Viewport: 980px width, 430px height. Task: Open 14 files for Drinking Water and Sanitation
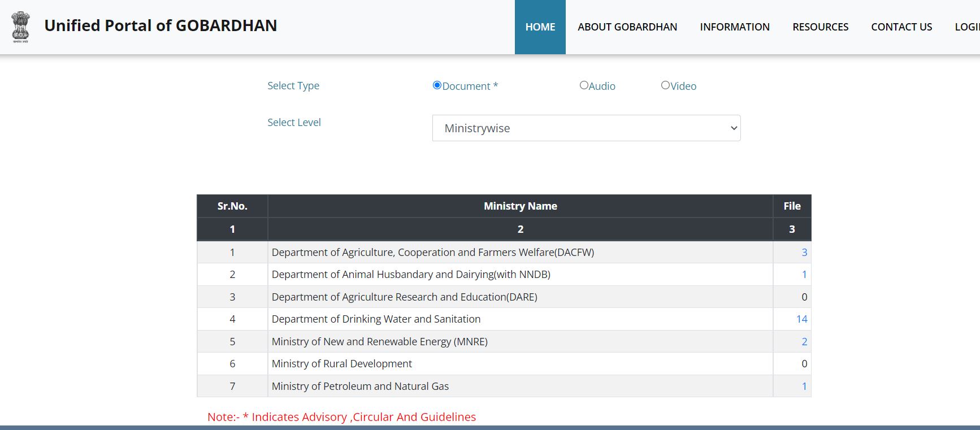coord(801,319)
